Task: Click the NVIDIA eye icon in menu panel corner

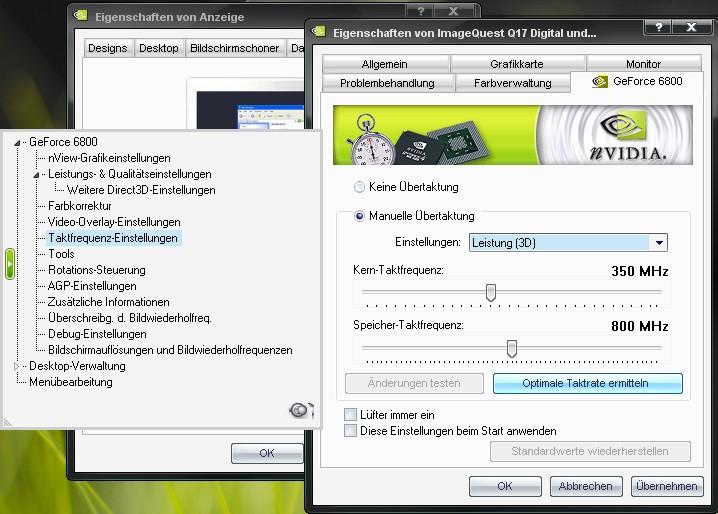Action: pyautogui.click(x=301, y=409)
